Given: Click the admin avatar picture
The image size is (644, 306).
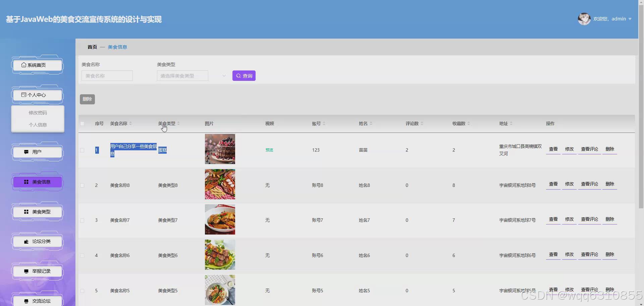Looking at the screenshot, I should coord(584,19).
